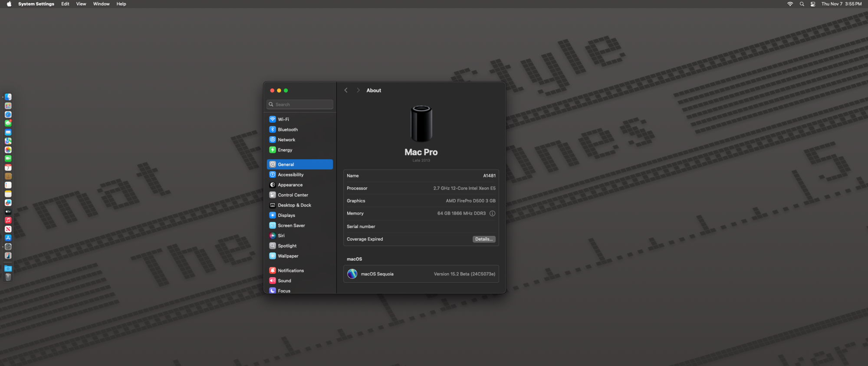Open Freeform app in the Dock
The image size is (868, 366).
(8, 203)
